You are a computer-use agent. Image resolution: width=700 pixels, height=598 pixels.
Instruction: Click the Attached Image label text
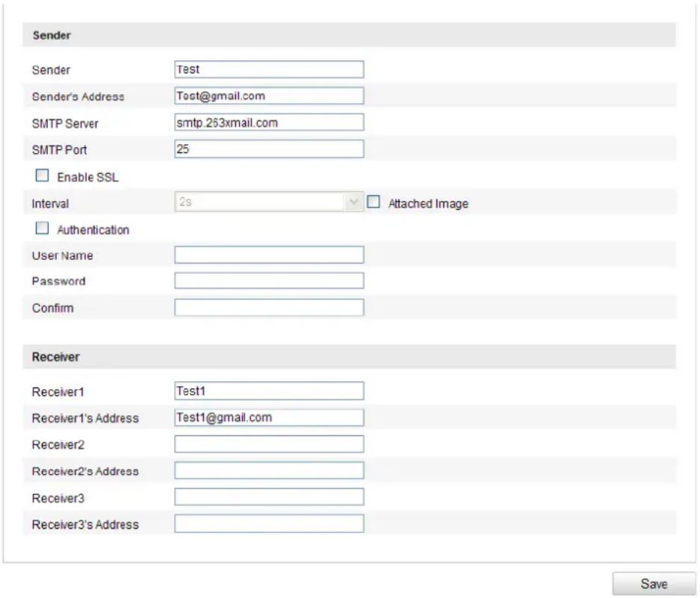[428, 204]
